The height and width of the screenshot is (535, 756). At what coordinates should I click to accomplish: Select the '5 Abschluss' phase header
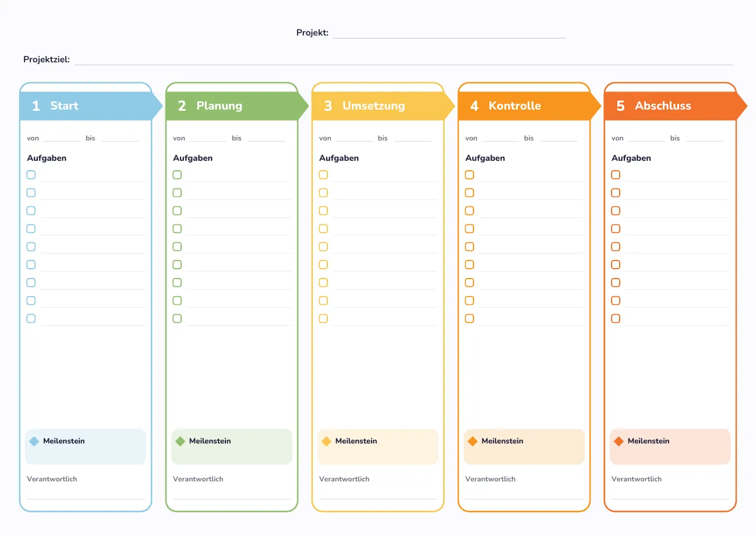[676, 106]
